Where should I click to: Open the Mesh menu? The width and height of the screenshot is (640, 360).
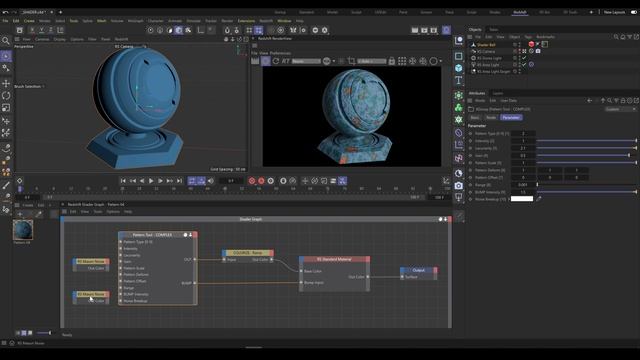tap(102, 21)
